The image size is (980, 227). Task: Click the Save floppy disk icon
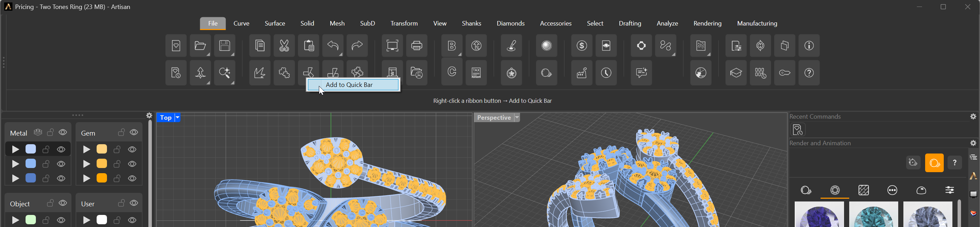224,46
